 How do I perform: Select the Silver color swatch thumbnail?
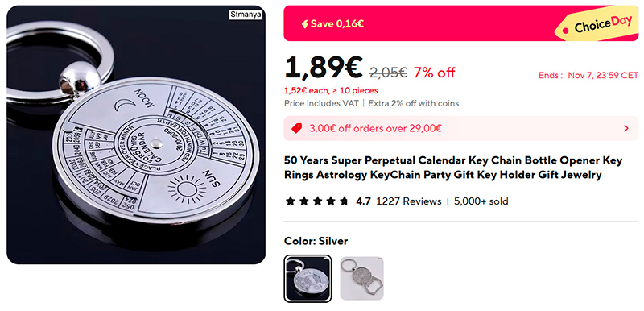tap(308, 279)
